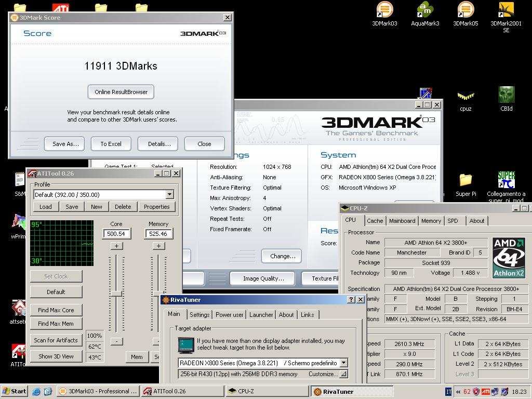This screenshot has height=399, width=532.
Task: Open the cpuz desktop icon
Action: pos(465,100)
